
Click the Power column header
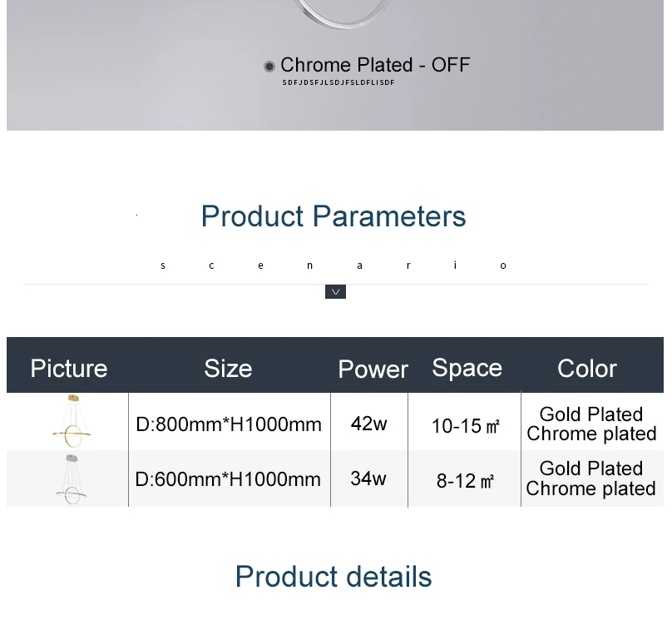(x=373, y=369)
